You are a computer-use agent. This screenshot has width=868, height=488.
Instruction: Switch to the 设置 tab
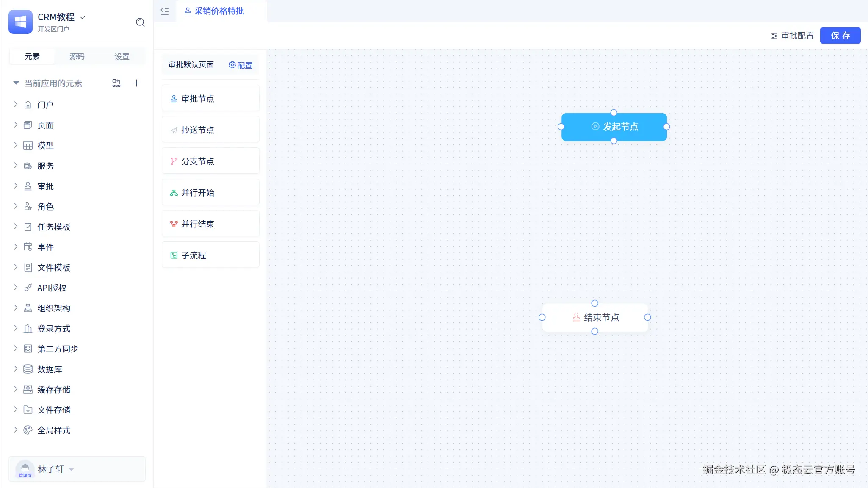pyautogui.click(x=122, y=56)
